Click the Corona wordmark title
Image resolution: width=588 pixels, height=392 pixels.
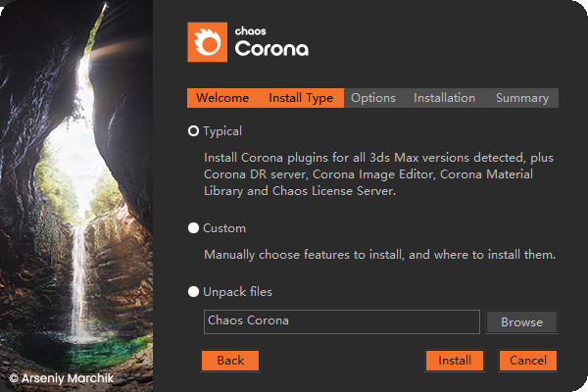[271, 49]
